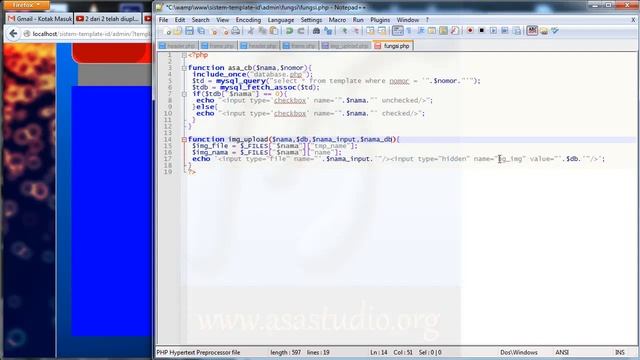Click the Firefox Back arrow button

coord(13,34)
